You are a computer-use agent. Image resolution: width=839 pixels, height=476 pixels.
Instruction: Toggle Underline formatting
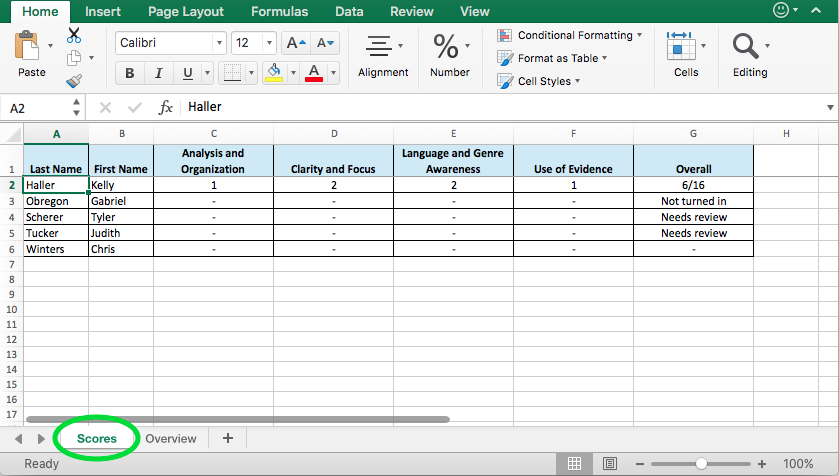coord(187,73)
